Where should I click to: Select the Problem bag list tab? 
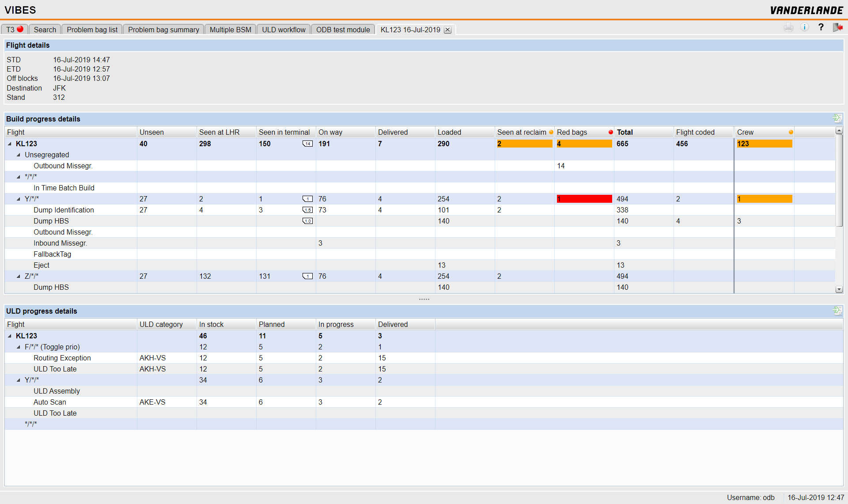point(92,30)
